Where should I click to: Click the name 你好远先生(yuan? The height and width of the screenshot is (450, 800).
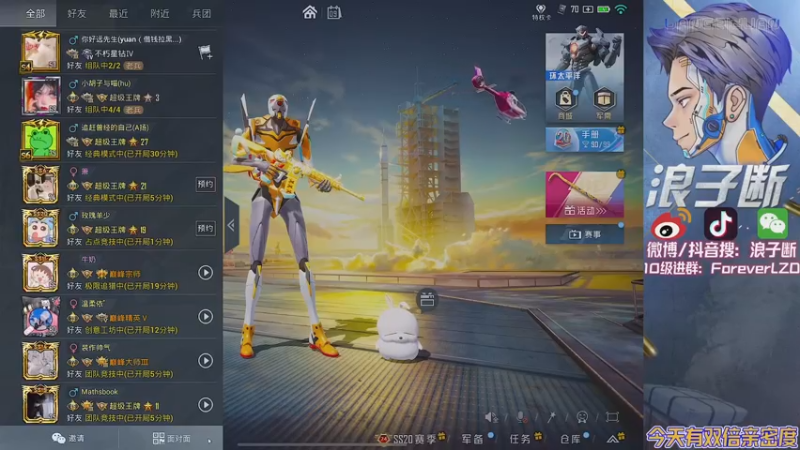pyautogui.click(x=131, y=39)
